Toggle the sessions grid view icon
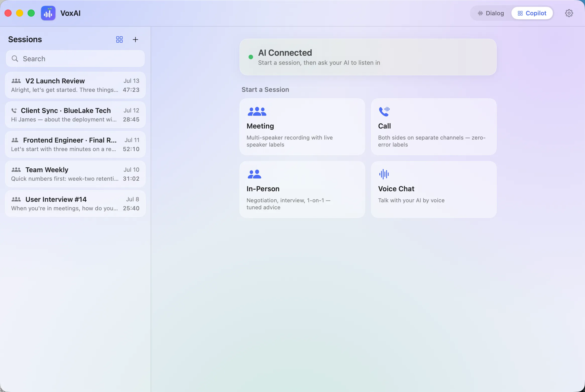Screen dimensions: 585x392 click(x=120, y=39)
